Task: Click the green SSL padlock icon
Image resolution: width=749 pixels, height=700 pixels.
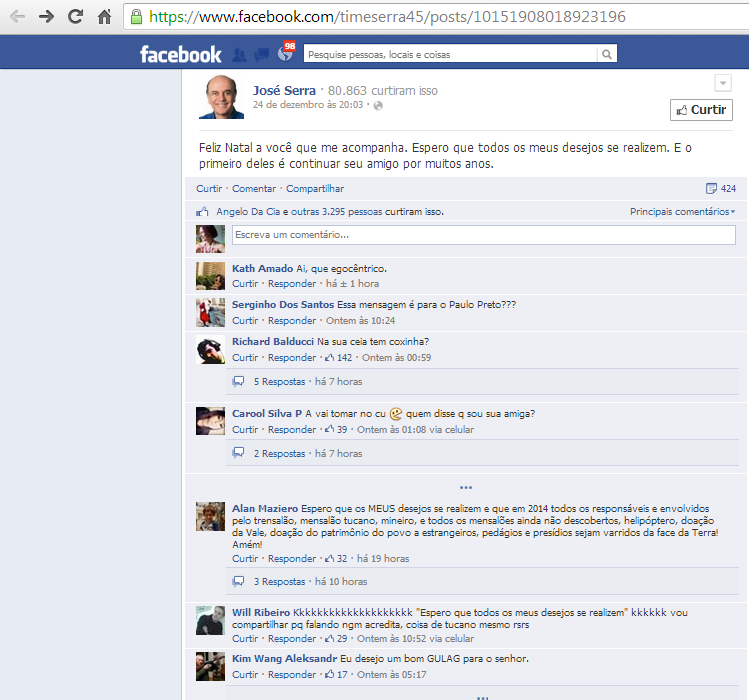Action: coord(136,17)
